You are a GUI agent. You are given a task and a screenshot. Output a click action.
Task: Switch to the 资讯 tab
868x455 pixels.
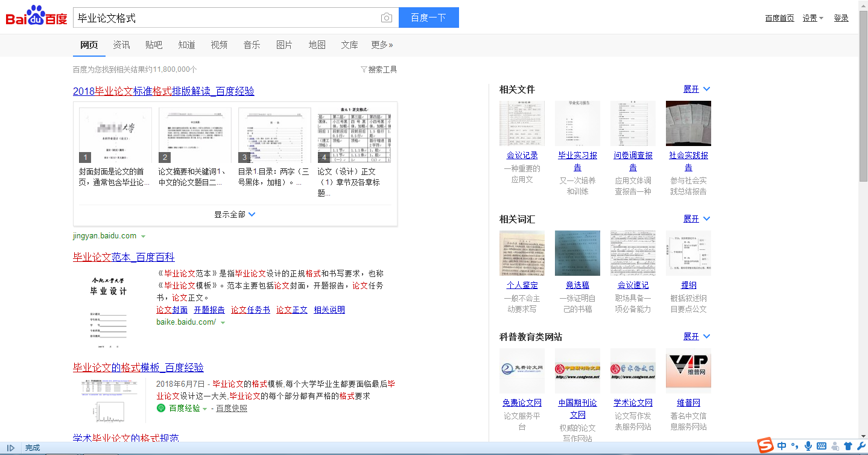pyautogui.click(x=121, y=45)
